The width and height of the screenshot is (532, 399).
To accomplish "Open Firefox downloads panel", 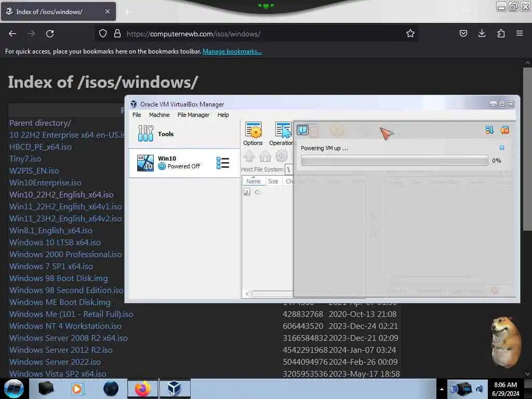I will 482,33.
